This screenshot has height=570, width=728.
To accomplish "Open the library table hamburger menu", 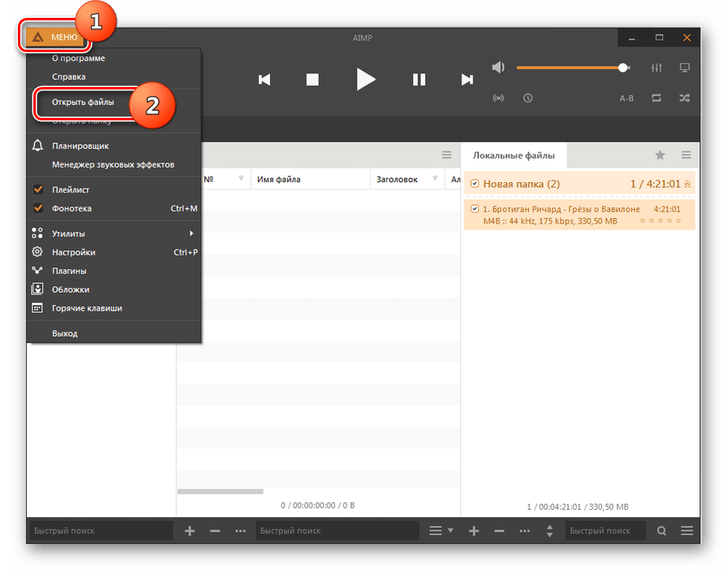I will tap(447, 155).
